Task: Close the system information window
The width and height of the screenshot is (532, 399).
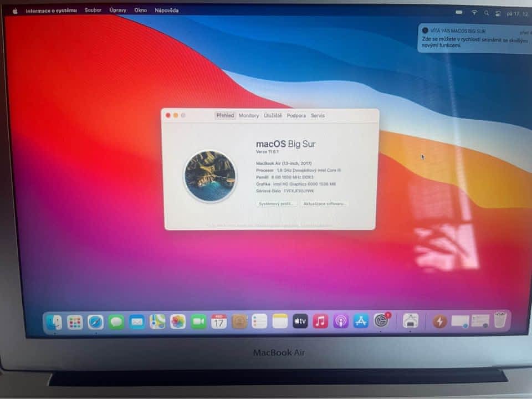Action: tap(168, 115)
